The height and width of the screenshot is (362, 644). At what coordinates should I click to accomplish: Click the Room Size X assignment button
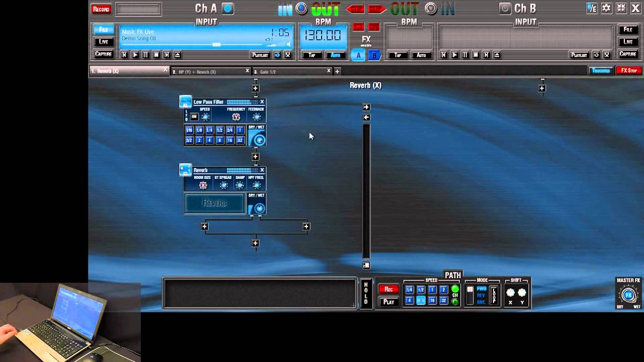[x=203, y=185]
